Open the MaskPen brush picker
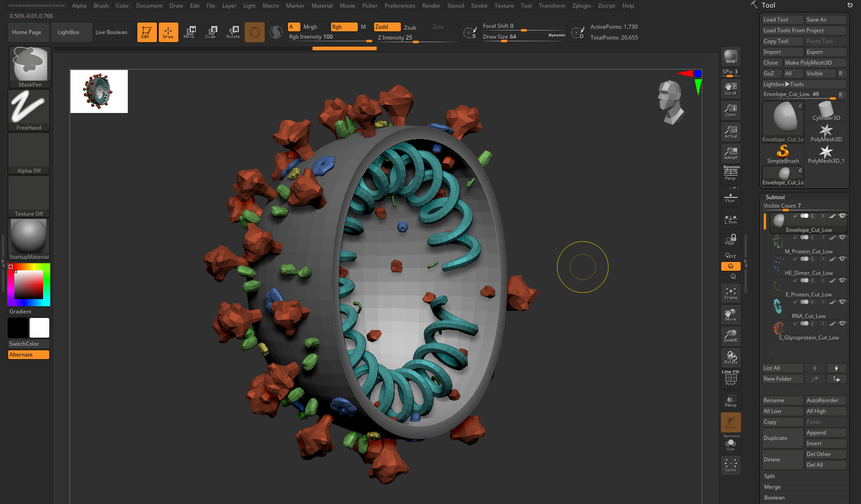The height and width of the screenshot is (504, 861). pyautogui.click(x=30, y=67)
